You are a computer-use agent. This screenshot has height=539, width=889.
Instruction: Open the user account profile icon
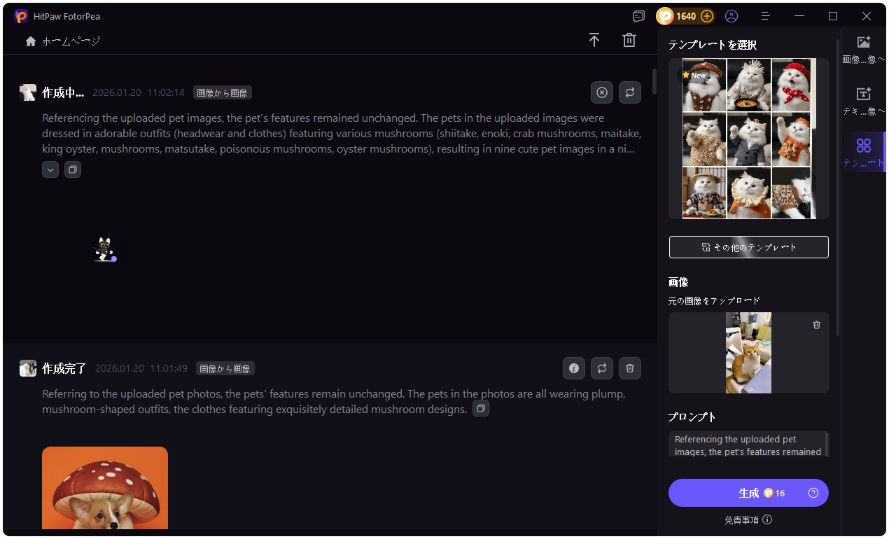point(731,16)
